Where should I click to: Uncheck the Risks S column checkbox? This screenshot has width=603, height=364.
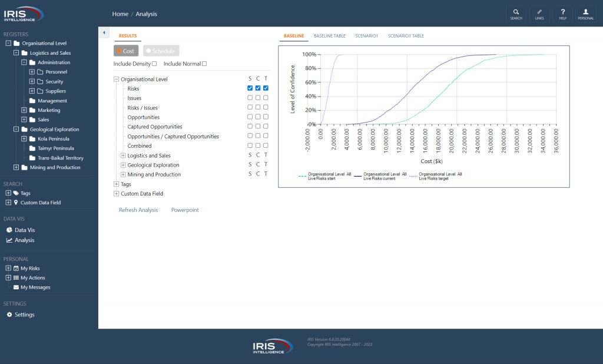[x=250, y=88]
